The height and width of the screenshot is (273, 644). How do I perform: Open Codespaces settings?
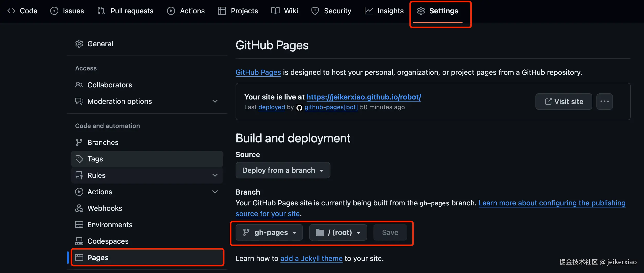(147, 241)
